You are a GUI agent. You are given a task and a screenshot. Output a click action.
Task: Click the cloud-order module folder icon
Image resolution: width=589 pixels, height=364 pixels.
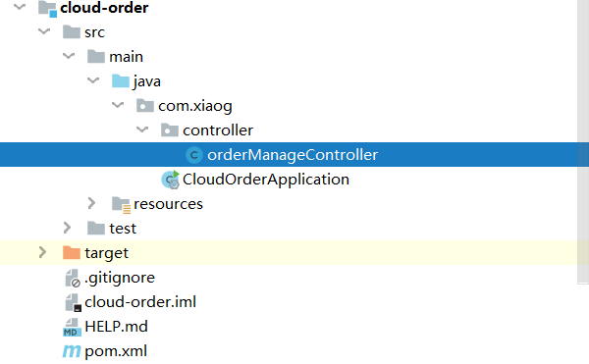tap(47, 8)
